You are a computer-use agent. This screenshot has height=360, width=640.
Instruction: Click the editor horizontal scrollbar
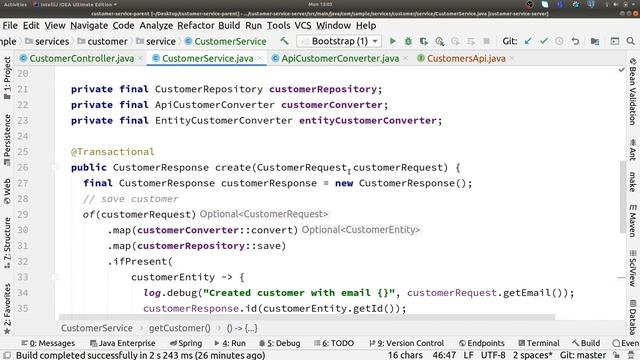coord(307,317)
